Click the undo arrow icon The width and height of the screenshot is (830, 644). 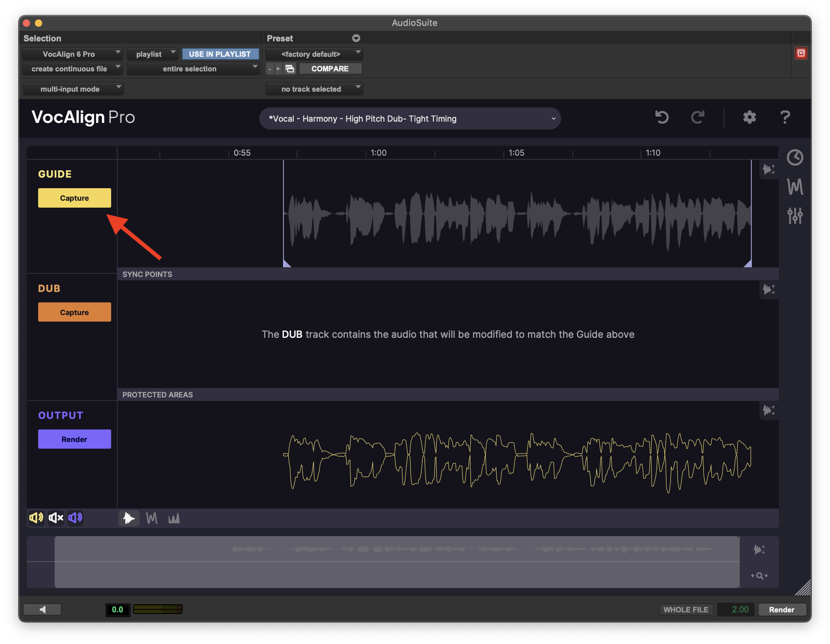point(662,118)
